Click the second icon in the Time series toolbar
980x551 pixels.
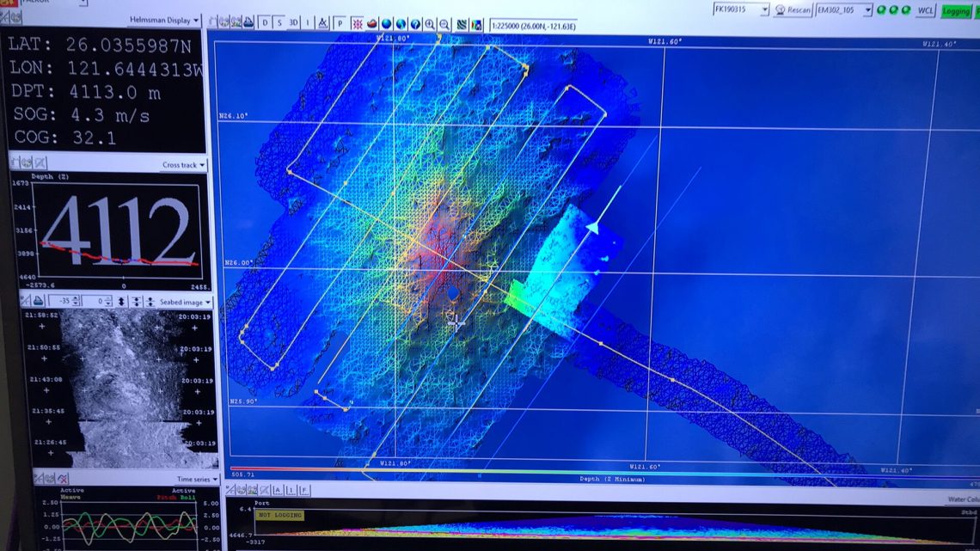click(50, 479)
